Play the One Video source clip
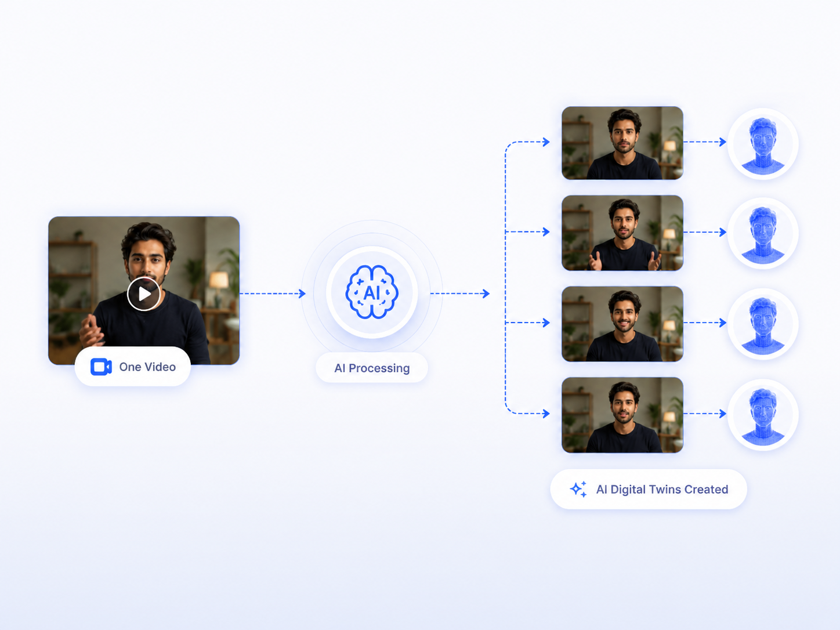840x630 pixels. click(144, 294)
